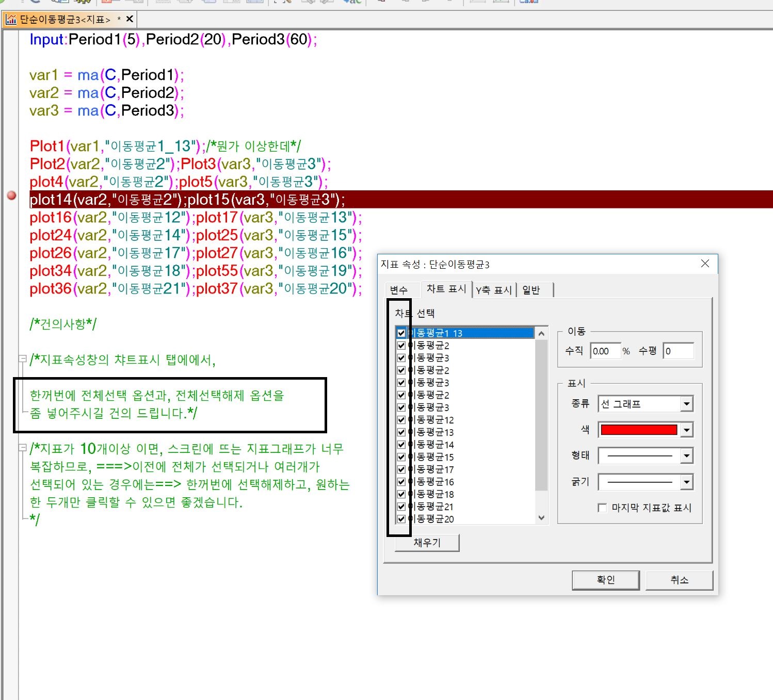Open the 굵기 line thickness dropdown

[x=686, y=482]
